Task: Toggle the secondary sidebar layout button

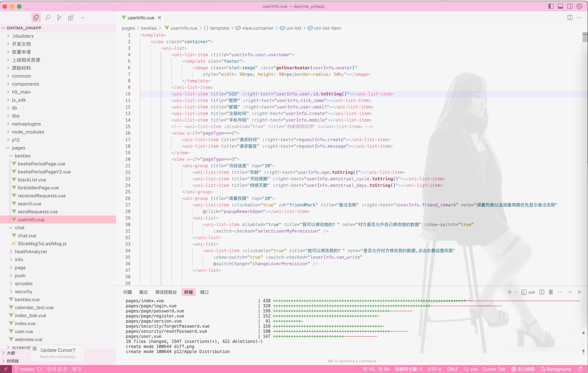Action: [x=570, y=6]
